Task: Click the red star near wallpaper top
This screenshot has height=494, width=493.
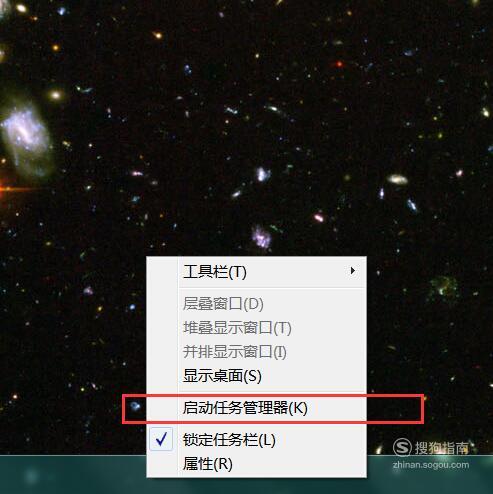Action: coord(339,64)
